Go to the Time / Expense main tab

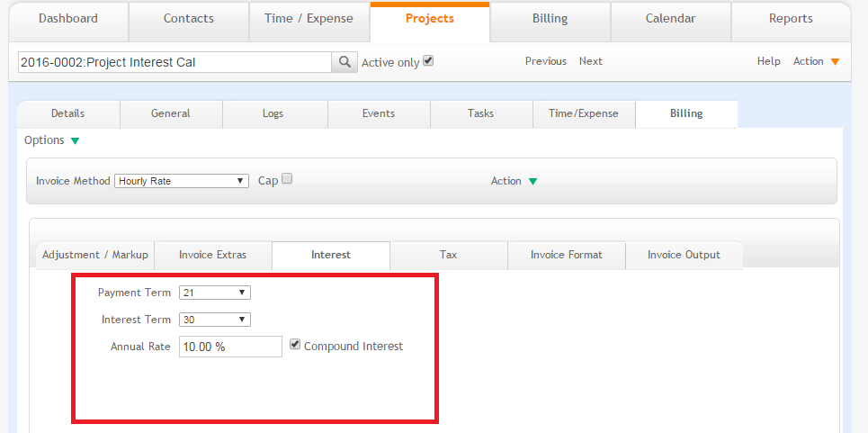(x=309, y=19)
